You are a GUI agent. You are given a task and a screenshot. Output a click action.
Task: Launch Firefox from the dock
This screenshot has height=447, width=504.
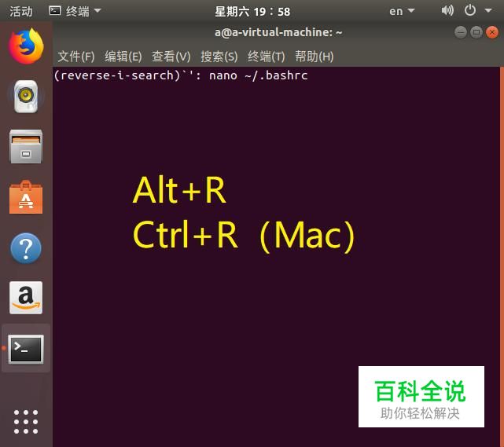(26, 46)
